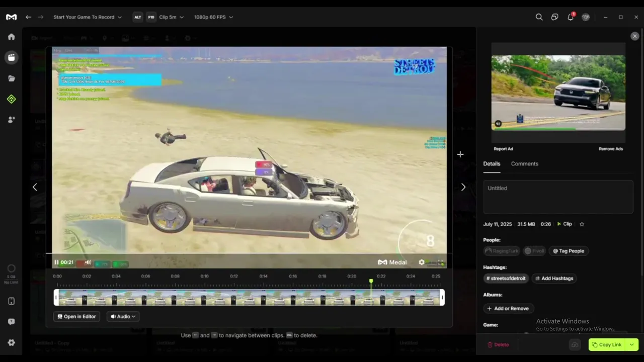644x362 pixels.
Task: Open the Clip 5m length dropdown
Action: (171, 17)
